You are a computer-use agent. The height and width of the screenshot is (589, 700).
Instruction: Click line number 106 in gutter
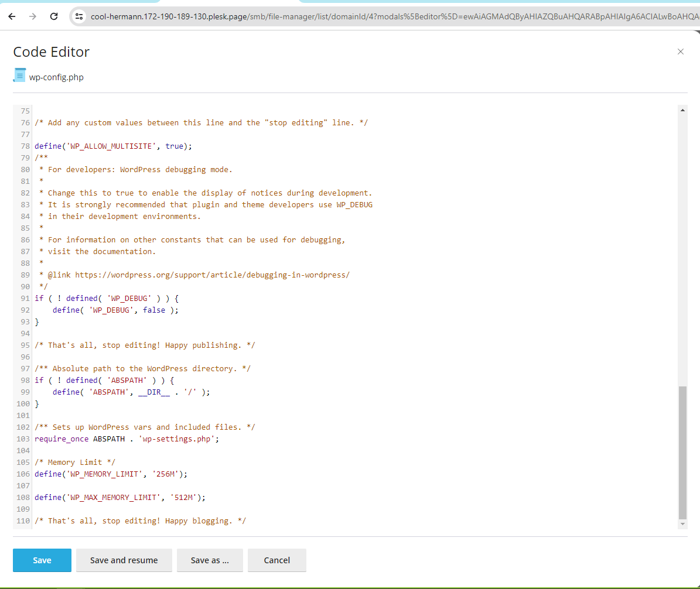[23, 474]
